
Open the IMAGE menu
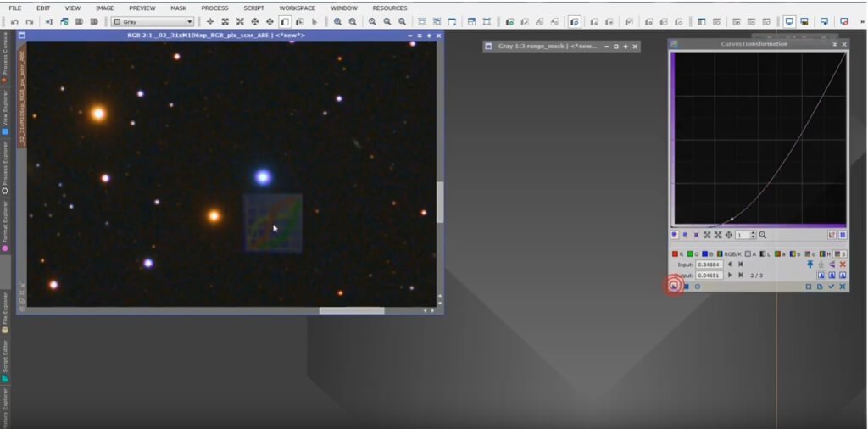(104, 8)
